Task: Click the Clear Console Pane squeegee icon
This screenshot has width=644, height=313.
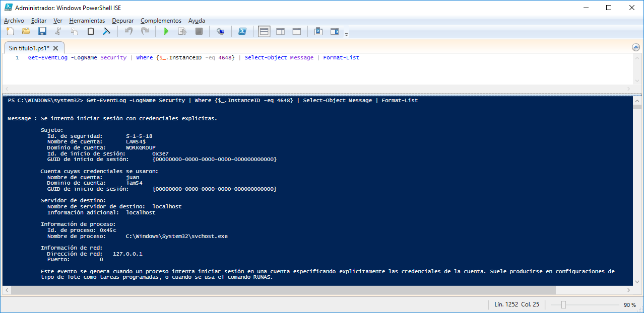Action: click(106, 31)
